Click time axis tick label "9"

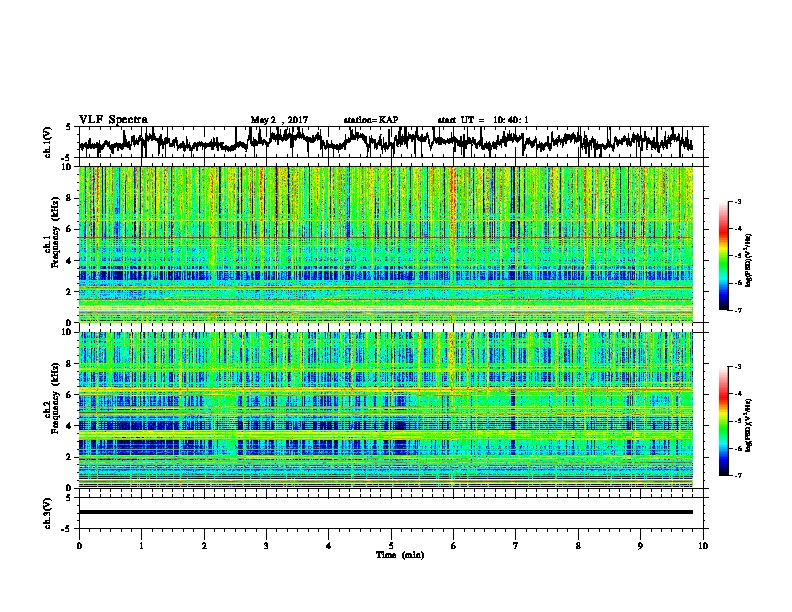click(x=640, y=545)
